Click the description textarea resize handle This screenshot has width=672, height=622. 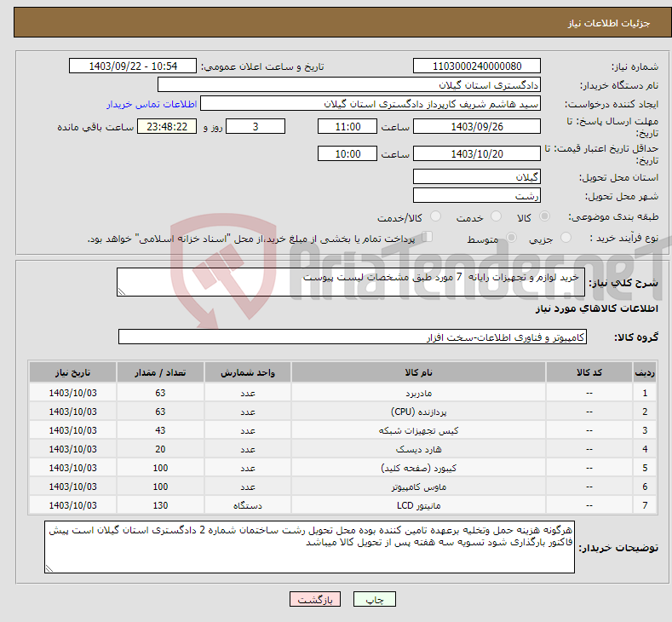[x=122, y=291]
